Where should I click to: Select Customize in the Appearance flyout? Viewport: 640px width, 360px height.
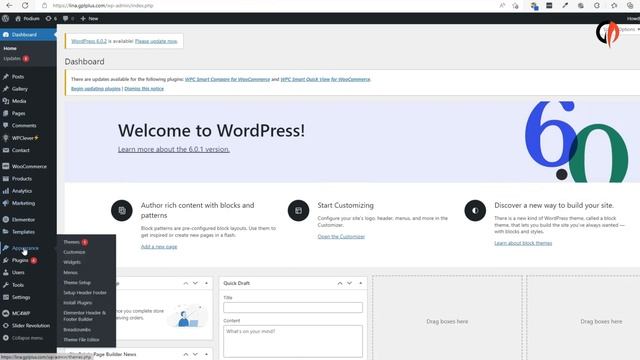[74, 252]
